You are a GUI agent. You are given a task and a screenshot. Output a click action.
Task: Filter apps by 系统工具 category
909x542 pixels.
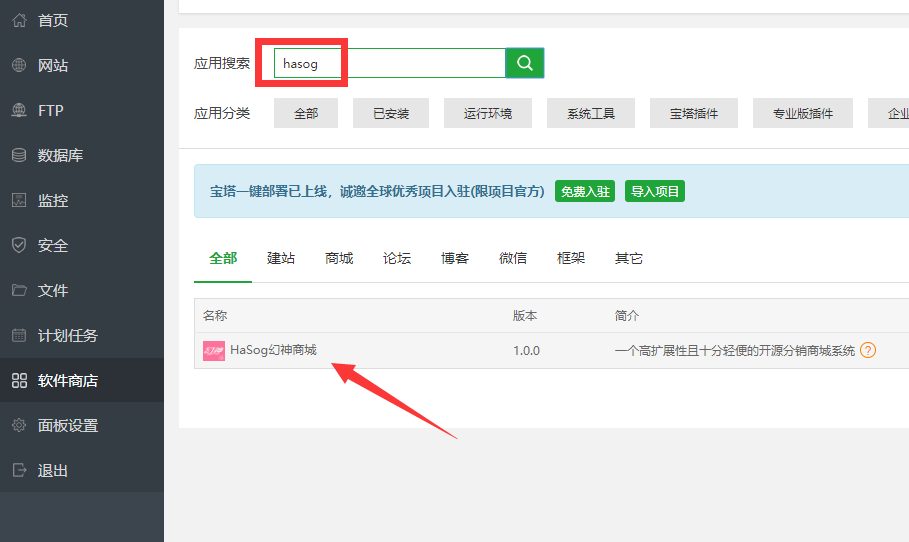tap(591, 113)
